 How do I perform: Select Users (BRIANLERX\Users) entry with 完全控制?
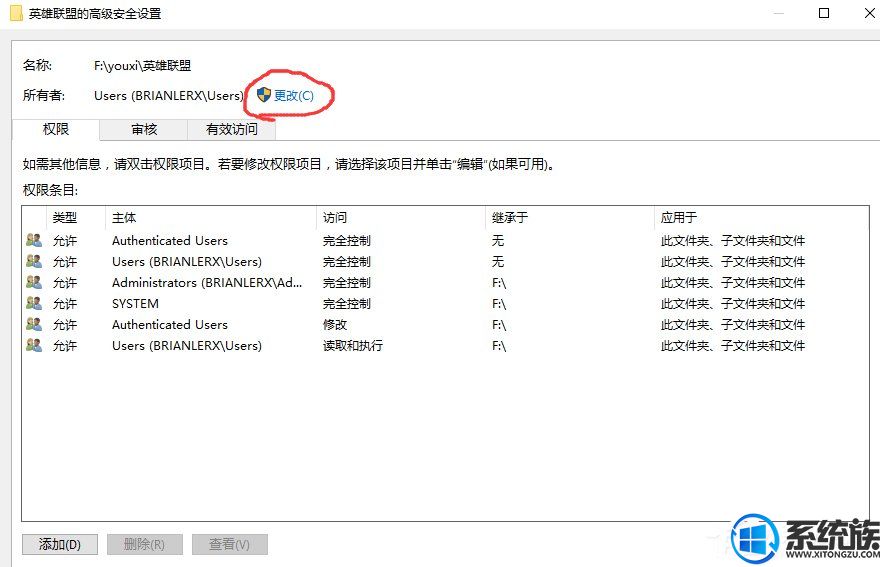point(445,262)
